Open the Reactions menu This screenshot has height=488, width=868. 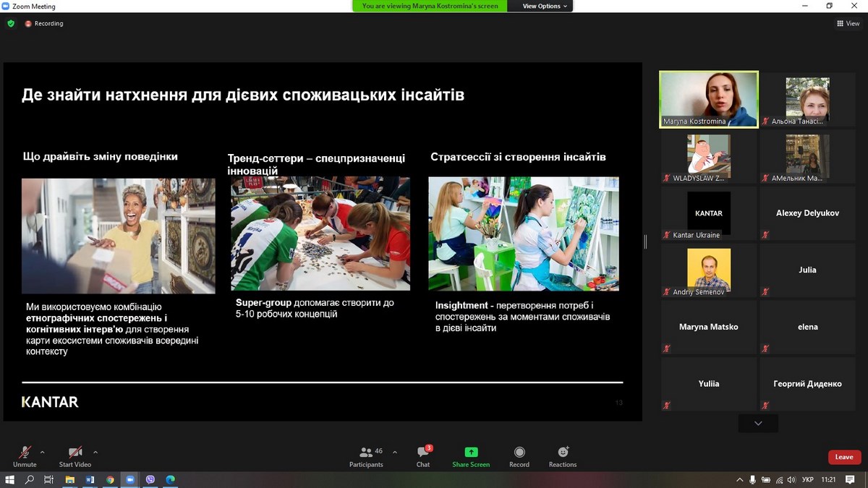click(x=563, y=455)
